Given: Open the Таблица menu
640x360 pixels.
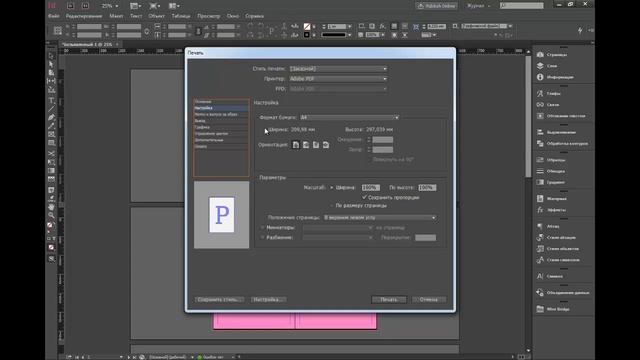Looking at the screenshot, I should click(181, 16).
